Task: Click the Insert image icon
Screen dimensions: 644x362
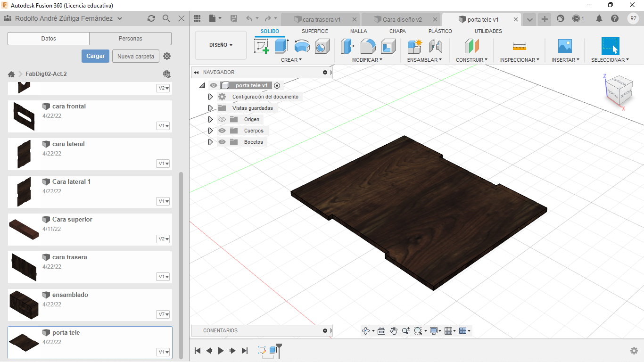Action: 564,46
